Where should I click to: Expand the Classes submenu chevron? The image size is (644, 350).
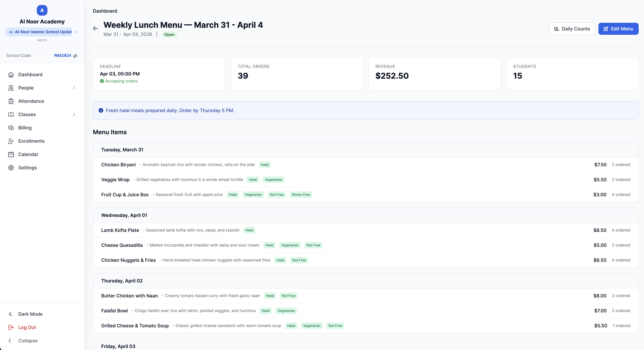tap(74, 114)
